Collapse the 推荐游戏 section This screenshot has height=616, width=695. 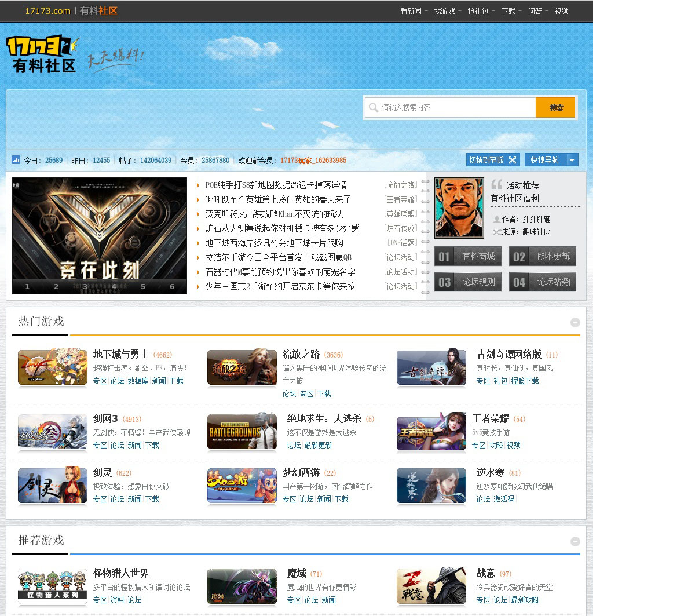[575, 541]
